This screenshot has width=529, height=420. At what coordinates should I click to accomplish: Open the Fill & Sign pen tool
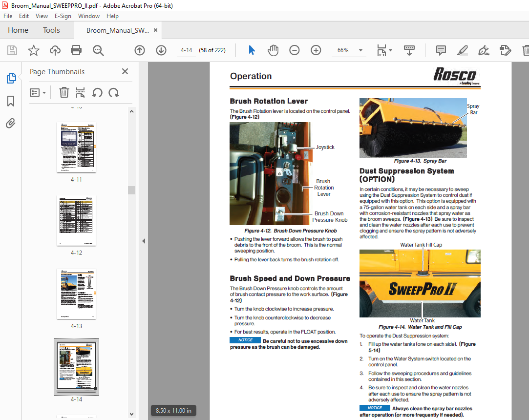click(x=484, y=50)
